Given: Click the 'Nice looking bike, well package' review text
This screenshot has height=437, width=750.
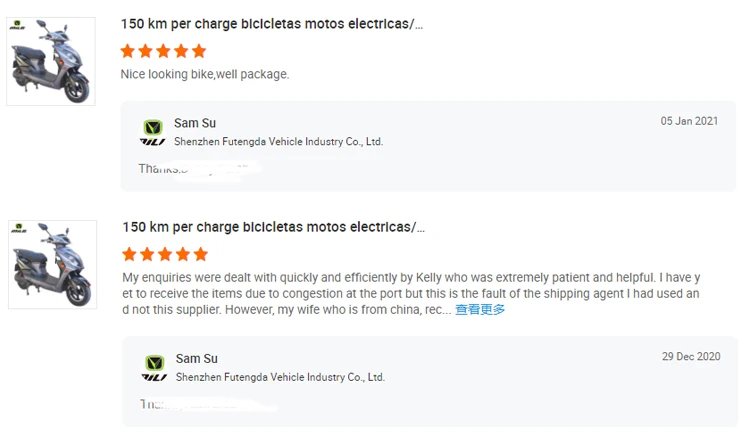Looking at the screenshot, I should tap(205, 74).
